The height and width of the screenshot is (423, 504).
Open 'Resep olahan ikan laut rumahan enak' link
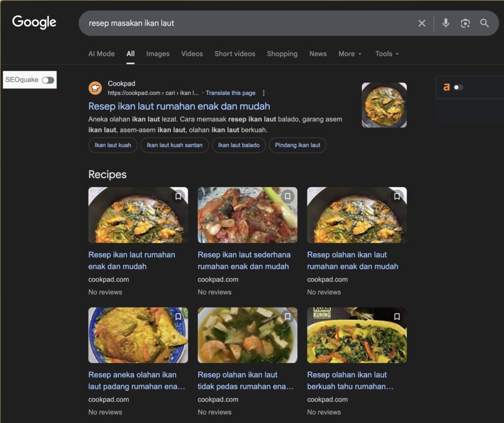pos(352,261)
